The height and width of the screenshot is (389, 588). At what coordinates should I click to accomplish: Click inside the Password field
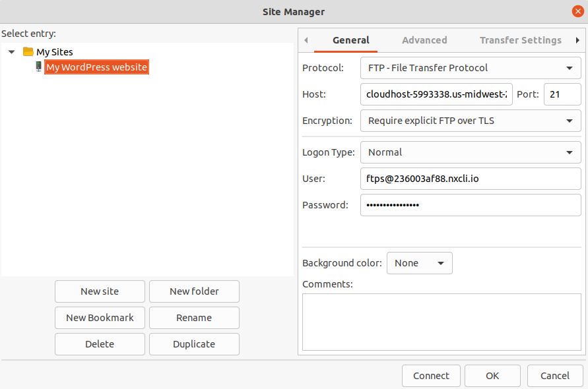470,205
